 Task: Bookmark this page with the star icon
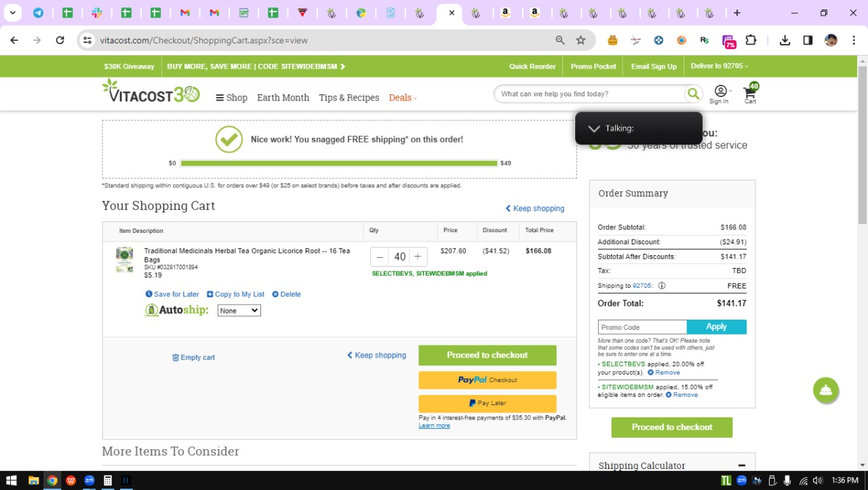580,40
